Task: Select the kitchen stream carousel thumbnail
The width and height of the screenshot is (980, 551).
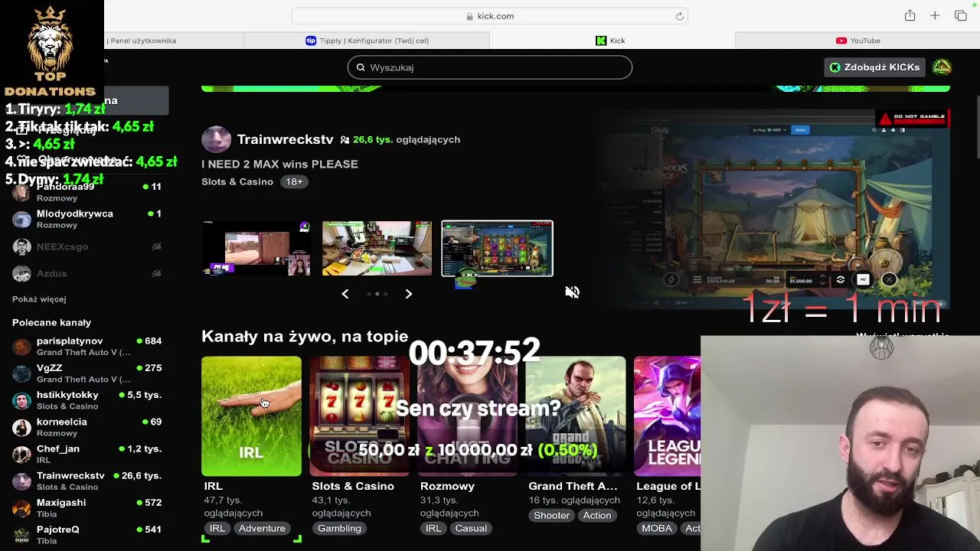Action: point(377,248)
